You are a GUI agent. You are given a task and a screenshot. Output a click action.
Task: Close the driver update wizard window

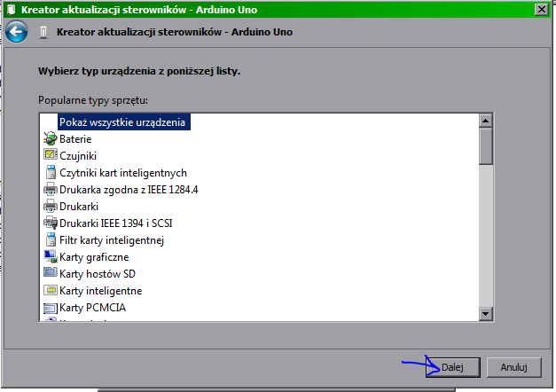click(540, 9)
